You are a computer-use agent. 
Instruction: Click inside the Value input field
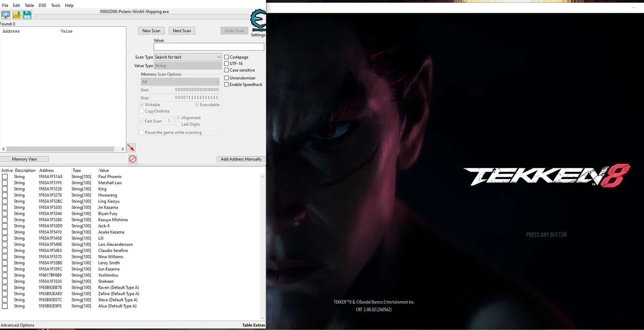pyautogui.click(x=209, y=47)
